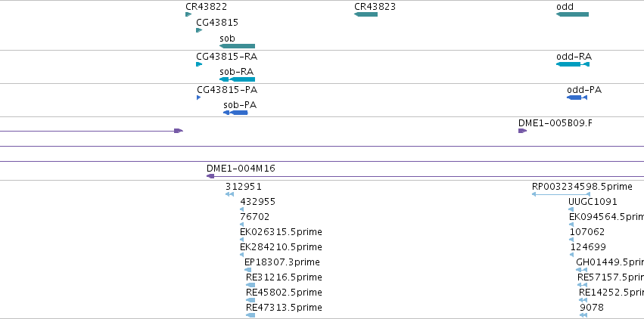Viewport: 644px width, 319px height.
Task: Click the odd-RA transcript glyph
Action: [x=573, y=64]
